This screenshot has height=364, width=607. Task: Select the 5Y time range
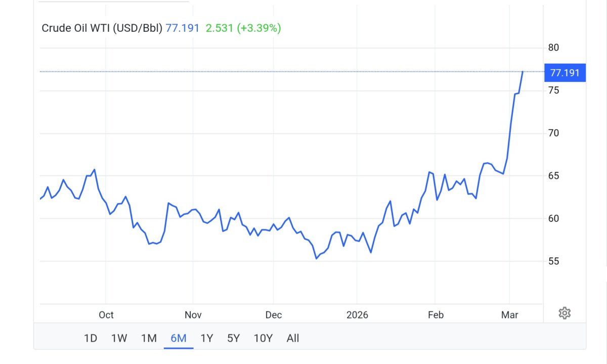(x=233, y=338)
